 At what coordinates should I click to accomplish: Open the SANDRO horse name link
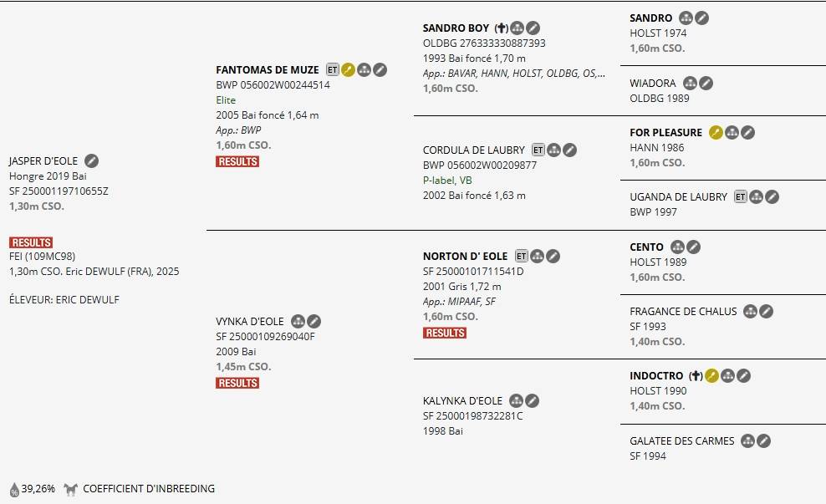click(650, 18)
